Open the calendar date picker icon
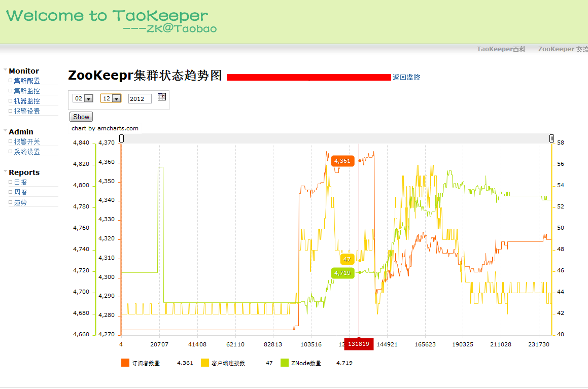Viewport: 588px width, 389px height. point(162,97)
